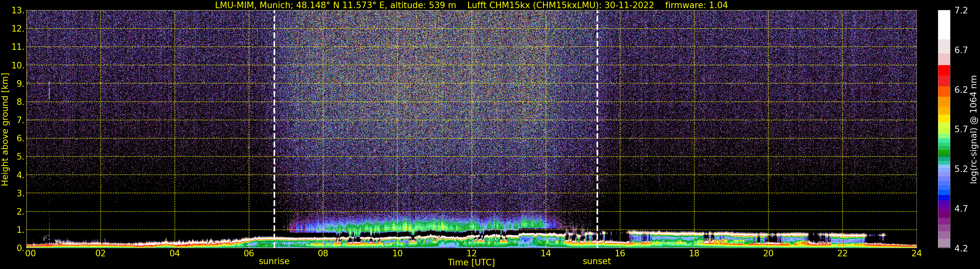Click the height axis tick label "3."
The height and width of the screenshot is (269, 980).
[x=20, y=193]
